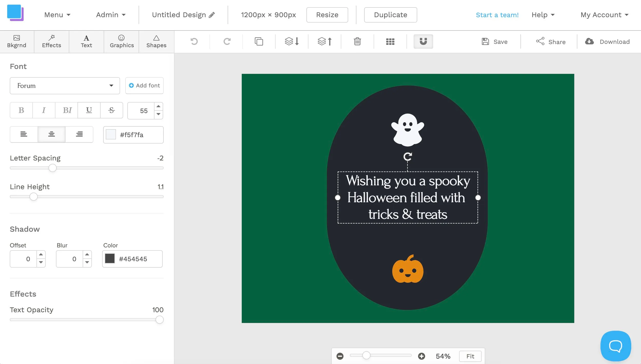The image size is (641, 364).
Task: Save the design
Action: tap(494, 42)
